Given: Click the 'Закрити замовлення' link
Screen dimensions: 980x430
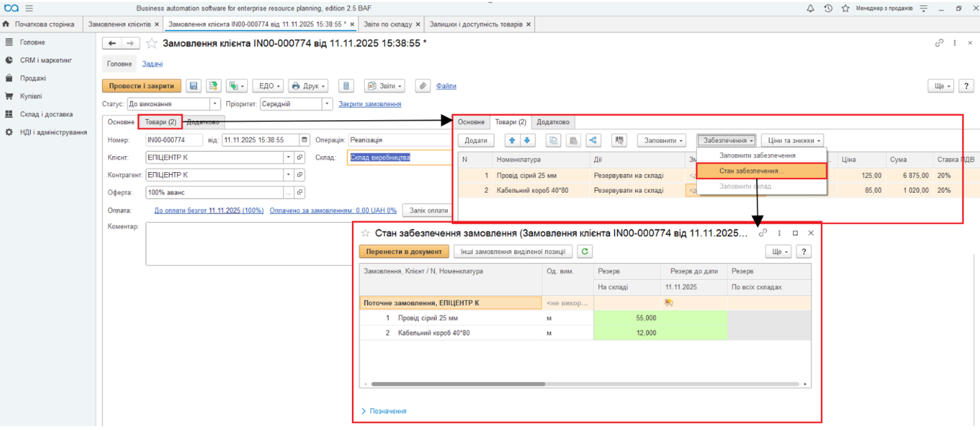Looking at the screenshot, I should point(370,104).
